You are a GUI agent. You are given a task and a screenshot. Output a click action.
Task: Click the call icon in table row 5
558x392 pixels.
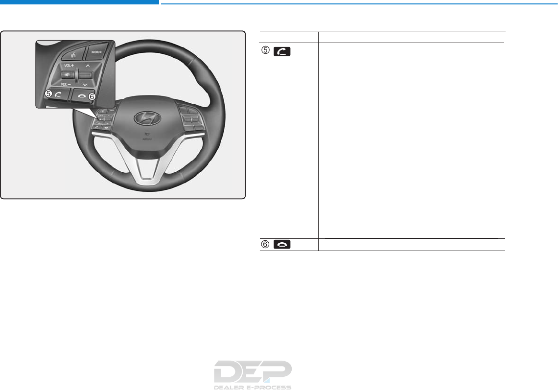pos(282,51)
